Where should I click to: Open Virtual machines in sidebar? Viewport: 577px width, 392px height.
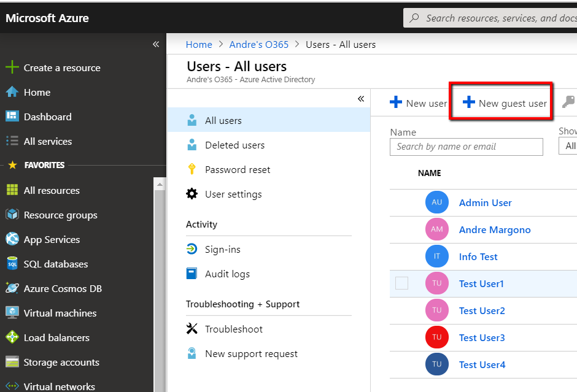click(x=60, y=313)
